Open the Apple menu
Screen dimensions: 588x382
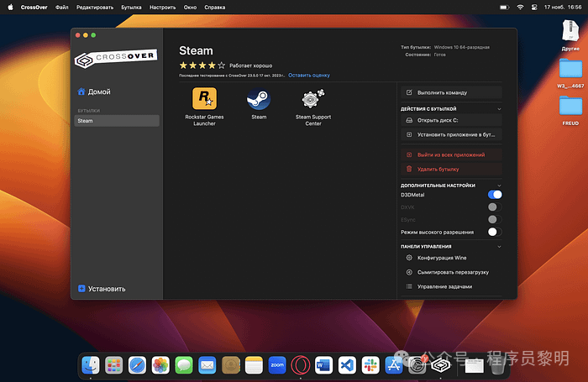(x=10, y=7)
